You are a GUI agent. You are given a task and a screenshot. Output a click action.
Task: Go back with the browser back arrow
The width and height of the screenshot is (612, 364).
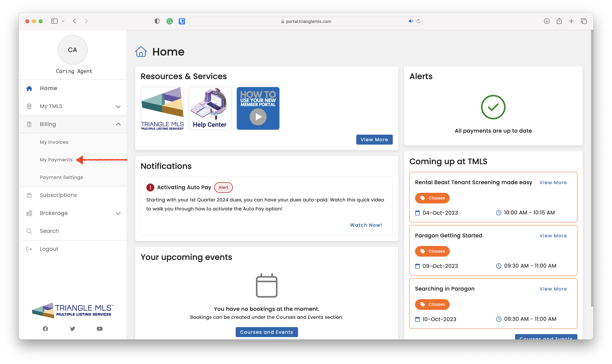tap(74, 21)
